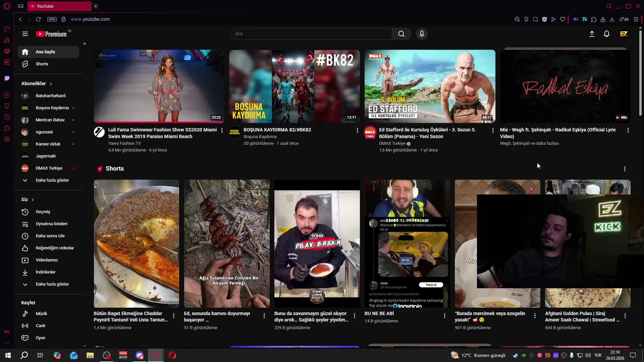
Task: Toggle the ad blocker shield icon
Action: point(544,19)
